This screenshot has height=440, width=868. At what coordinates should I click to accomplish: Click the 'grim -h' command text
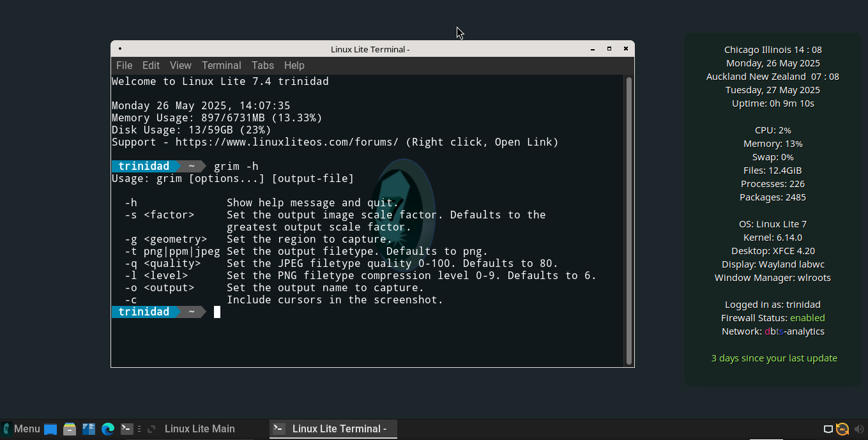236,167
